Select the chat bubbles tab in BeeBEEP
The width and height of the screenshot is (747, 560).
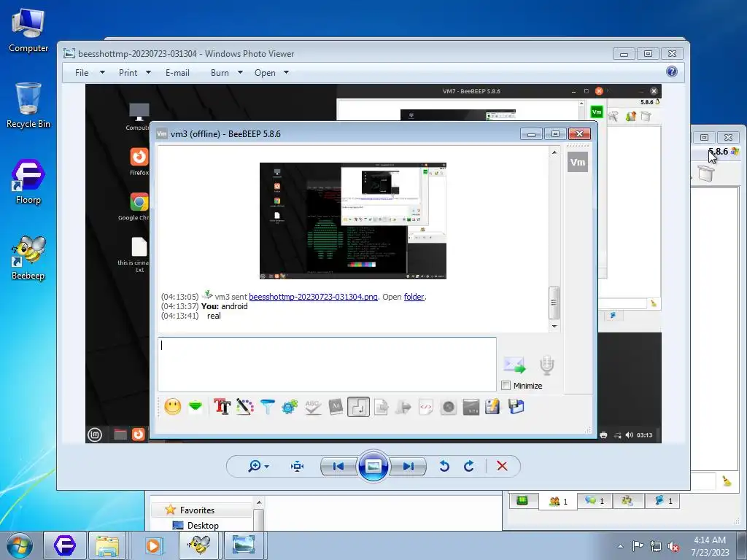coord(595,500)
